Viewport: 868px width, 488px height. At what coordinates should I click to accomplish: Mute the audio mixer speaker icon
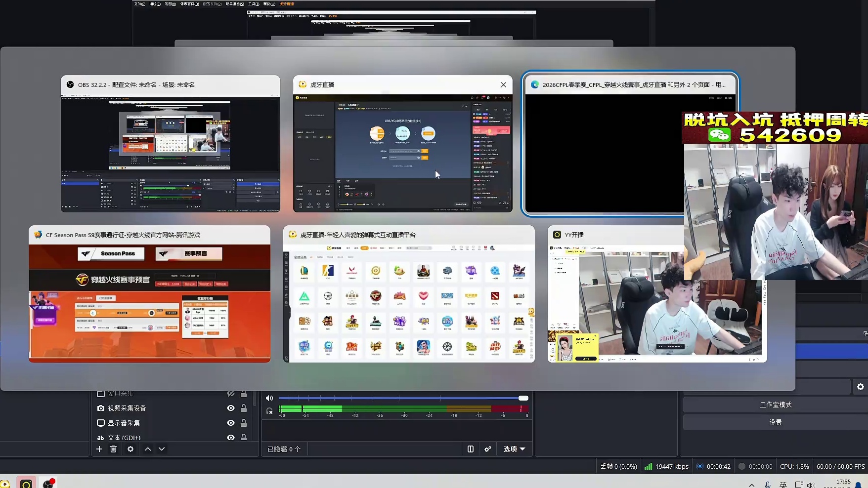pos(269,398)
